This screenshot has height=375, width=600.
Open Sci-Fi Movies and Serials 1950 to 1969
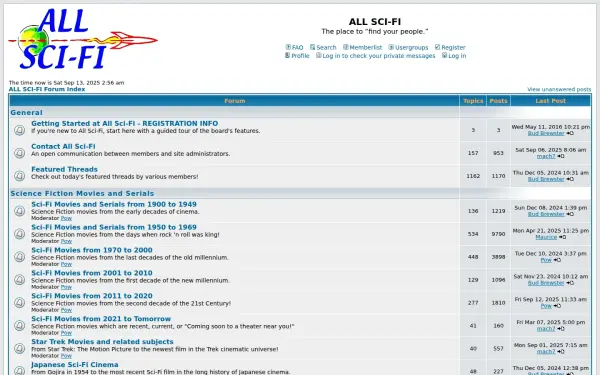pyautogui.click(x=114, y=227)
